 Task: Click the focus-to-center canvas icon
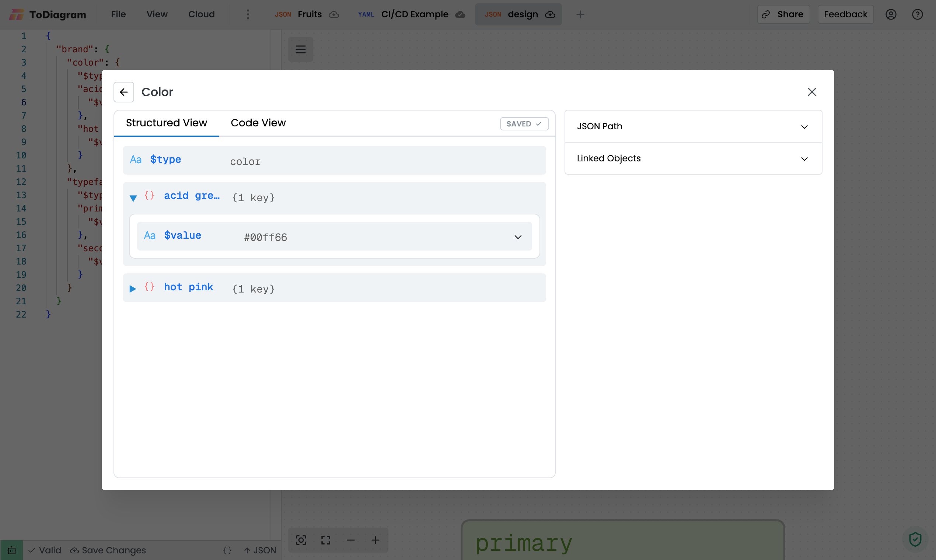click(301, 540)
